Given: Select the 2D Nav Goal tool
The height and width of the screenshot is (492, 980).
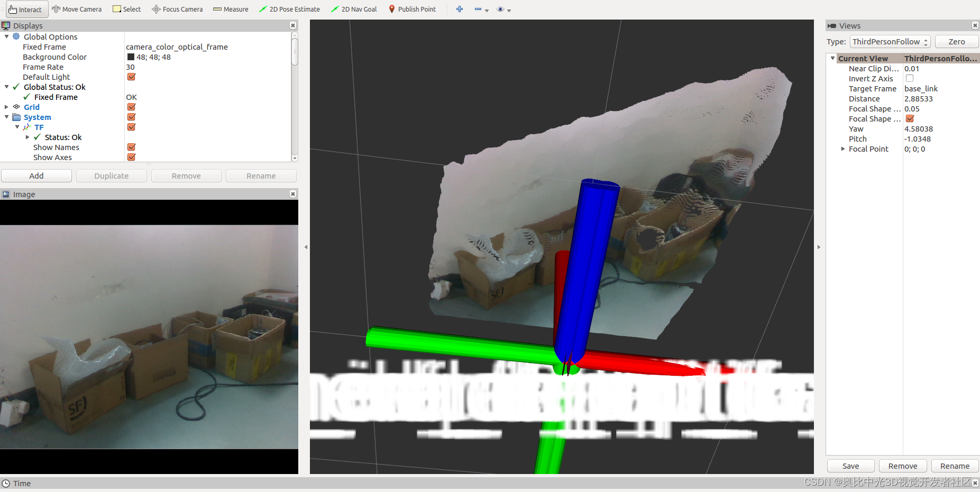Looking at the screenshot, I should point(354,10).
